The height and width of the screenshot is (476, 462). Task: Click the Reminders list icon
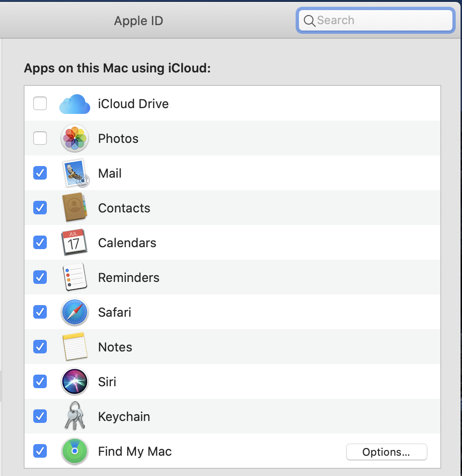75,277
